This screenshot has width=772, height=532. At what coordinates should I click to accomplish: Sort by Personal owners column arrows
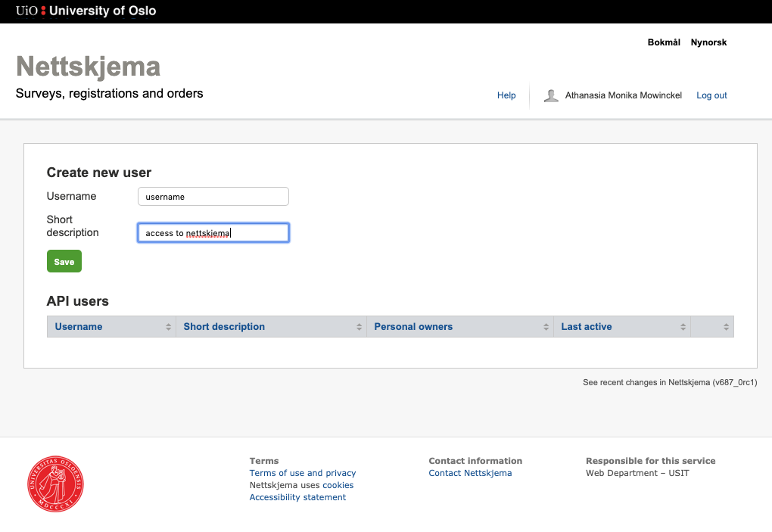546,327
